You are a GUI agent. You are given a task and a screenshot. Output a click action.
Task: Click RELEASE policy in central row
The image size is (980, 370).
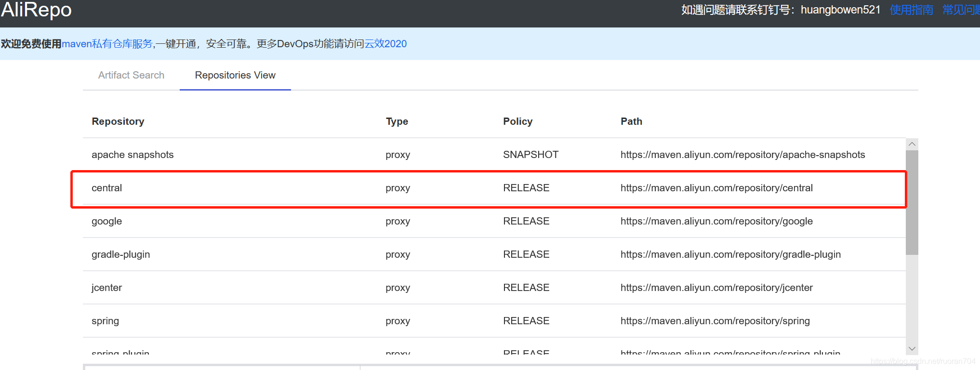526,188
